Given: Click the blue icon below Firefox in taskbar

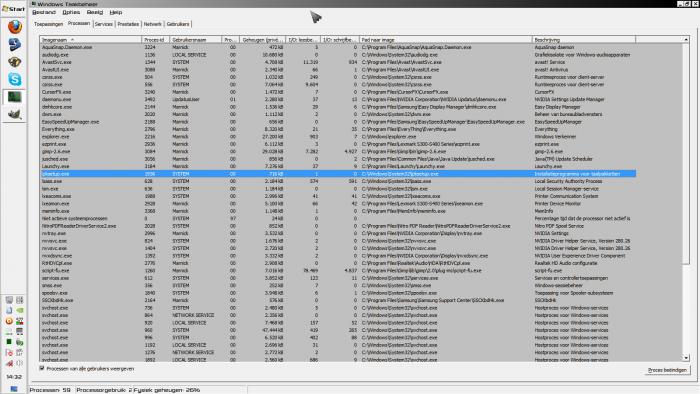Looking at the screenshot, I should pos(14,44).
